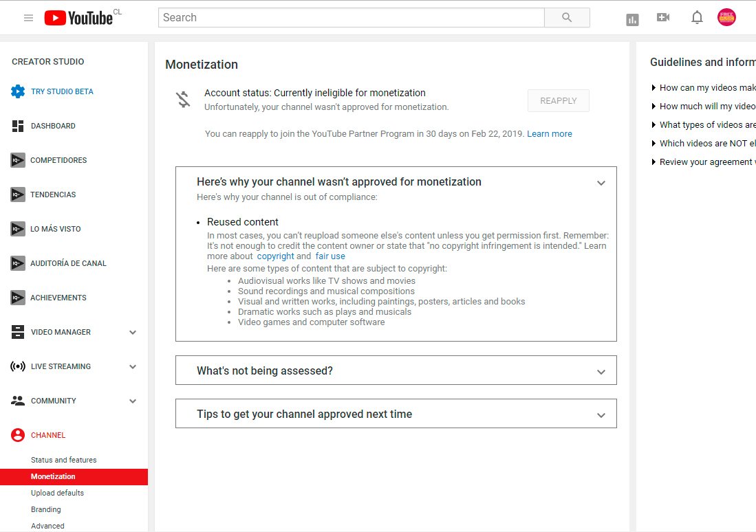Click the Try Studio Beta gear icon
The height and width of the screenshot is (532, 756).
(x=18, y=91)
